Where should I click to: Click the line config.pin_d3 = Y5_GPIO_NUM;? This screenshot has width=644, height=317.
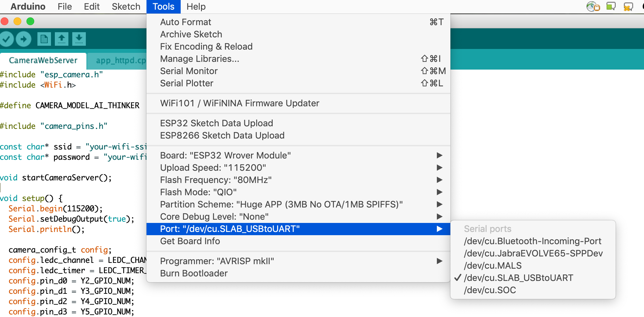[x=71, y=312]
